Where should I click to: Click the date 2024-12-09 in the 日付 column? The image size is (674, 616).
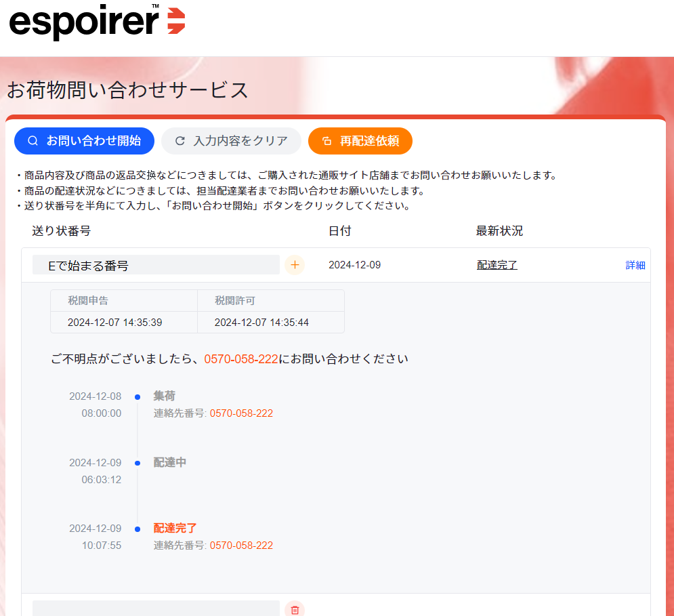click(355, 265)
